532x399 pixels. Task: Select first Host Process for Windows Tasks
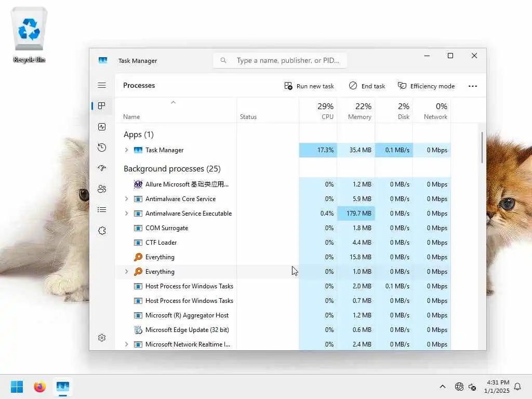(283, 286)
